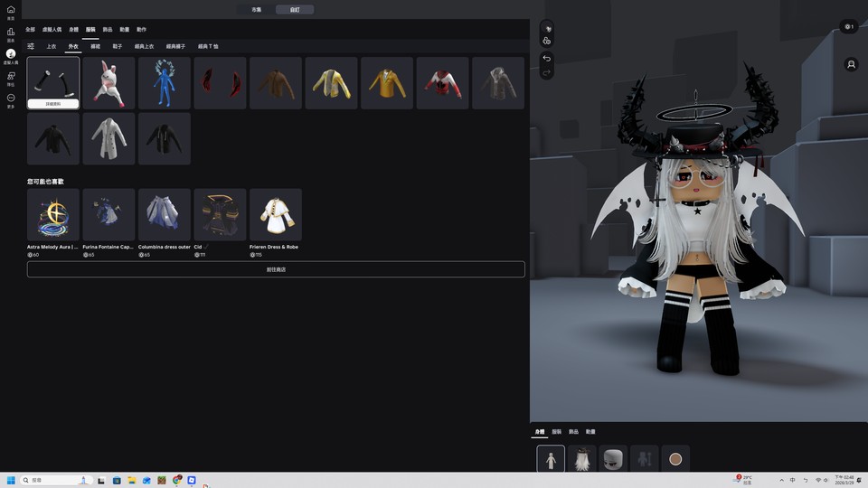Image resolution: width=868 pixels, height=488 pixels.
Task: Open the Home icon in left sidebar
Action: pyautogui.click(x=11, y=11)
